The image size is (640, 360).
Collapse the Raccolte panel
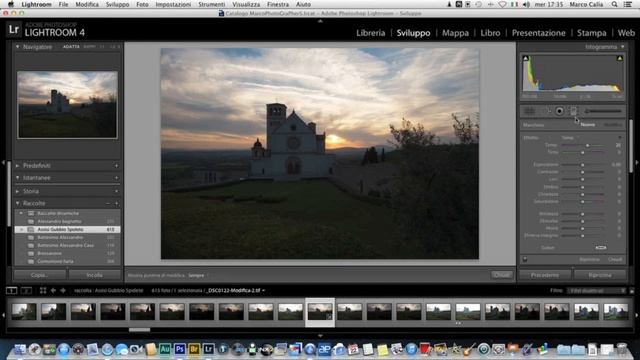click(x=18, y=203)
